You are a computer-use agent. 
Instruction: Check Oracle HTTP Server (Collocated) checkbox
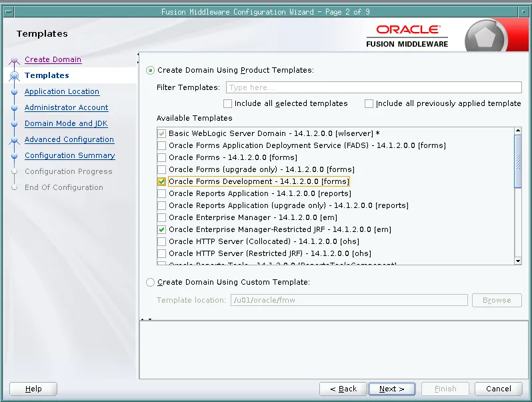tap(162, 241)
